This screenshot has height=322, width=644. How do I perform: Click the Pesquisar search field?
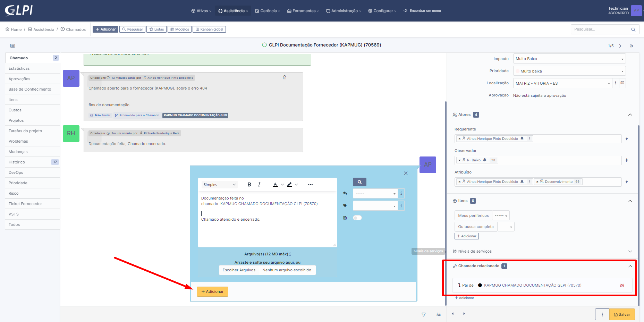click(600, 29)
